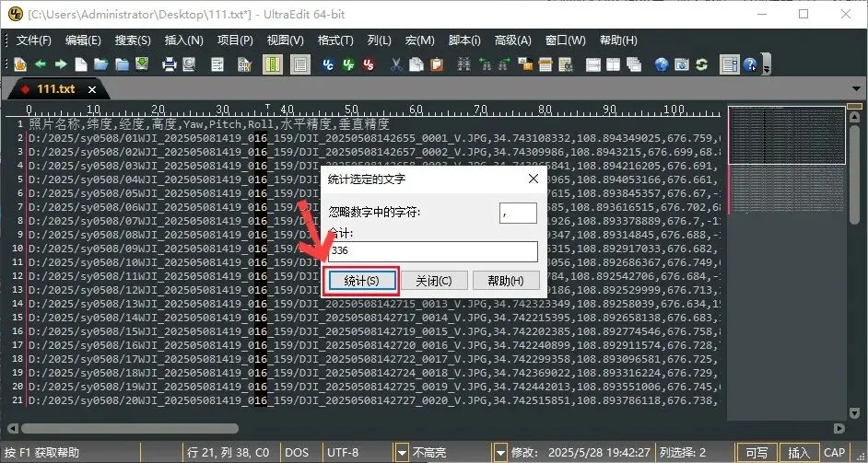
Task: Close the 统计选定的文字 dialog with X
Action: coord(534,179)
